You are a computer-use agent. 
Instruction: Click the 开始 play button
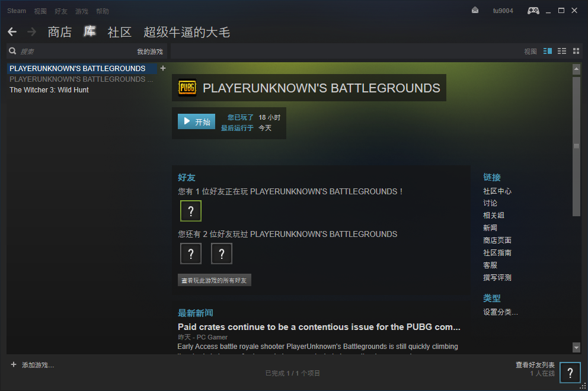(197, 121)
